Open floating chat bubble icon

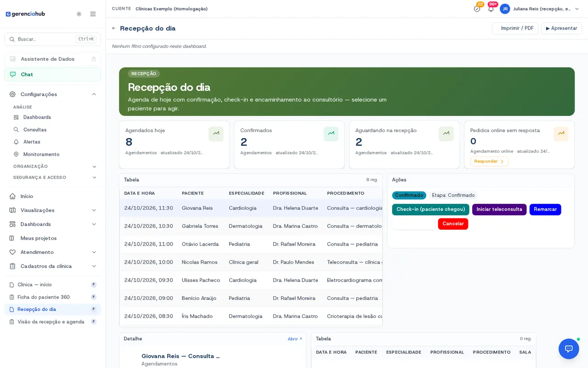[x=569, y=349]
